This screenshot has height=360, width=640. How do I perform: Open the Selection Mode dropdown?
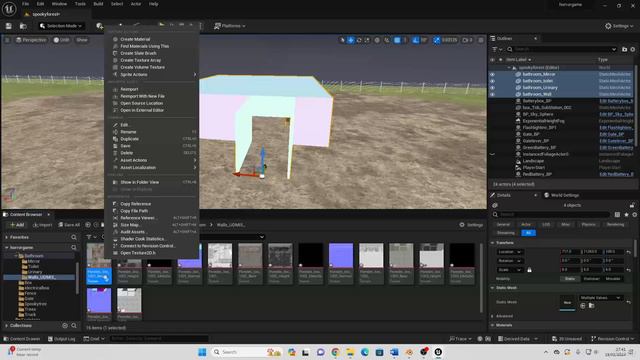tap(61, 26)
